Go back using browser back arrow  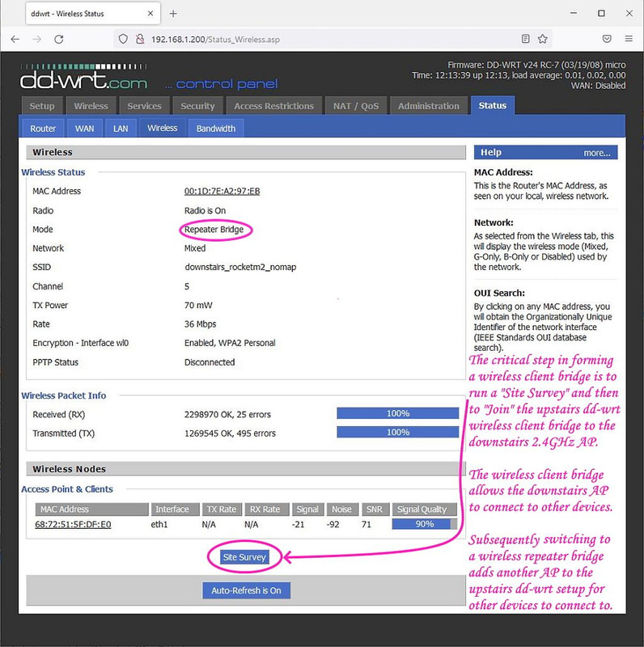pyautogui.click(x=15, y=39)
